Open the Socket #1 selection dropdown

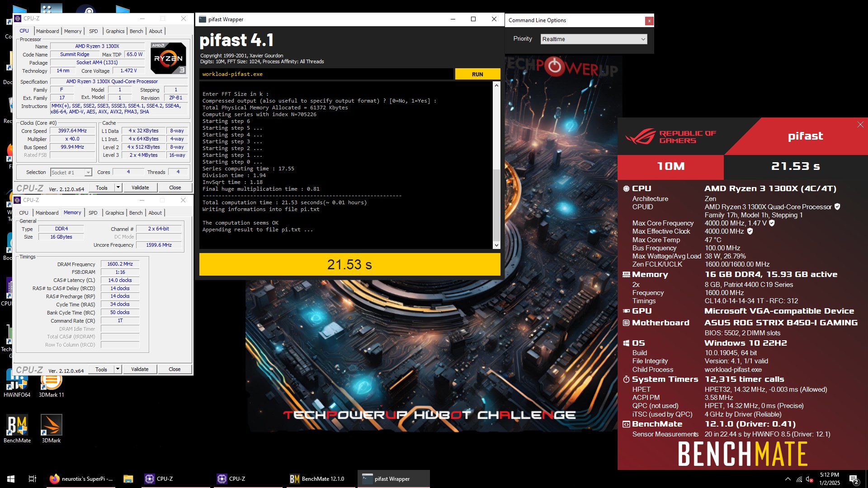tap(71, 172)
